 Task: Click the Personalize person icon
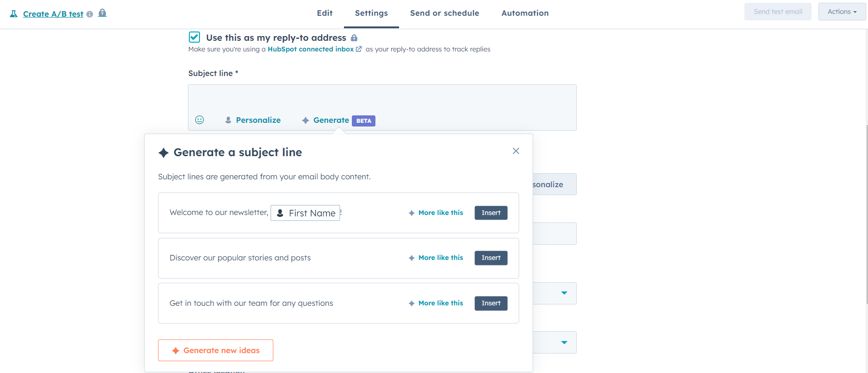tap(228, 120)
